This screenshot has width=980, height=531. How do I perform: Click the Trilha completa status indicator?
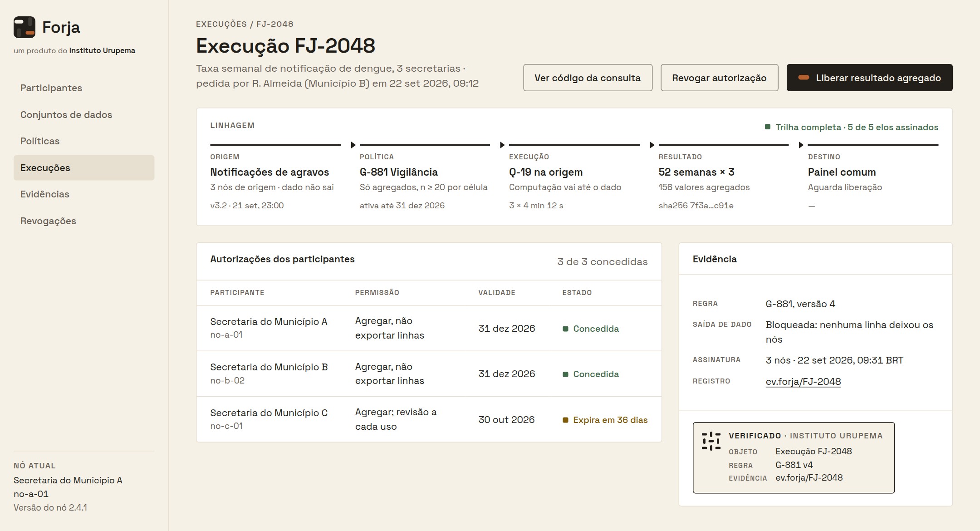[x=852, y=127]
